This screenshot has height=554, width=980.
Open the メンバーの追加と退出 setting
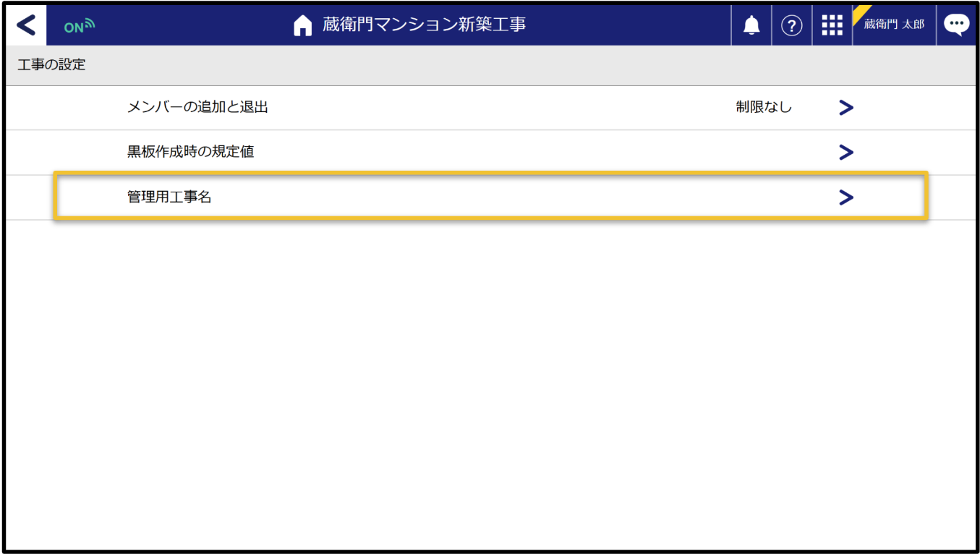197,108
